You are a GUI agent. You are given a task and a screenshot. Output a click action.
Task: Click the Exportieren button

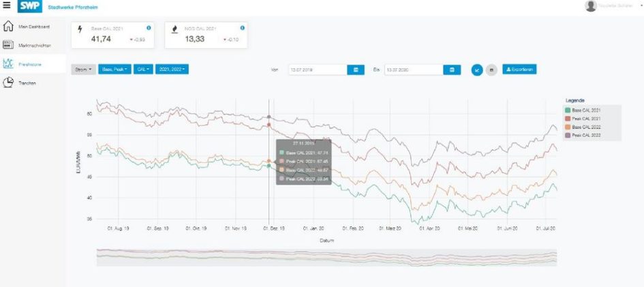tap(519, 70)
